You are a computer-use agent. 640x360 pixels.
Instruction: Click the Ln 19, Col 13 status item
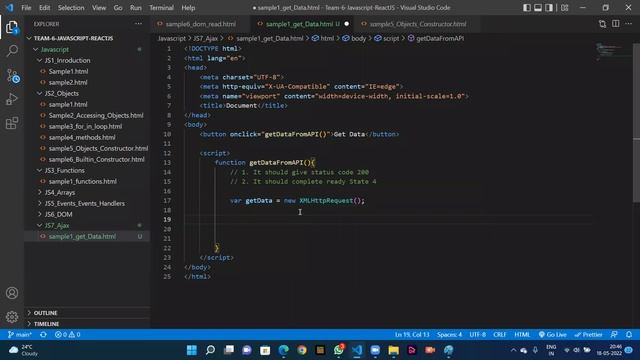(x=412, y=335)
